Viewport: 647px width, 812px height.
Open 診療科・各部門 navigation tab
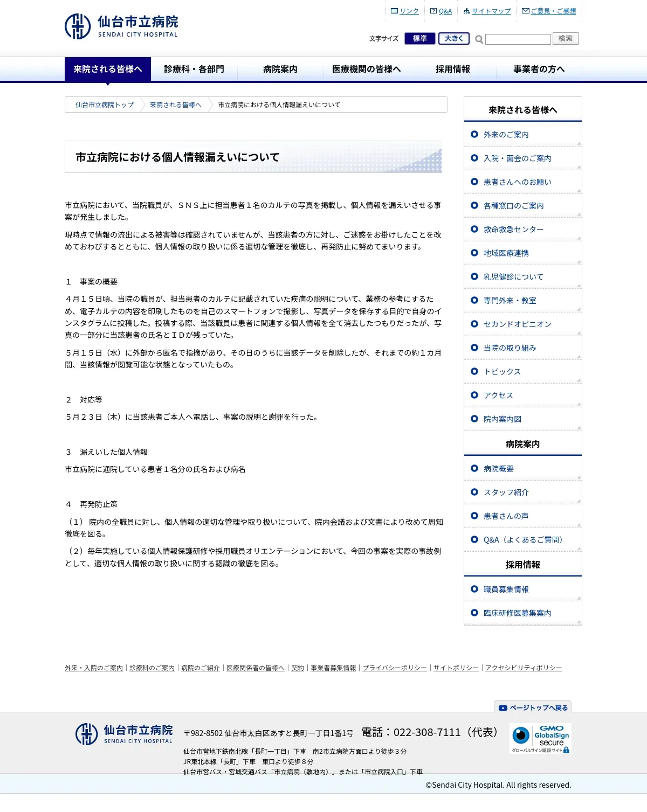point(194,69)
